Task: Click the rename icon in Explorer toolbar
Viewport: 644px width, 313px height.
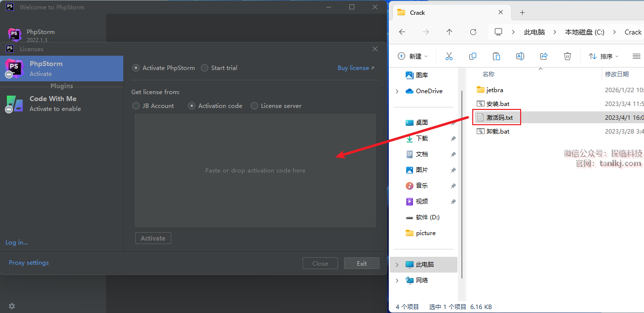Action: (x=520, y=56)
